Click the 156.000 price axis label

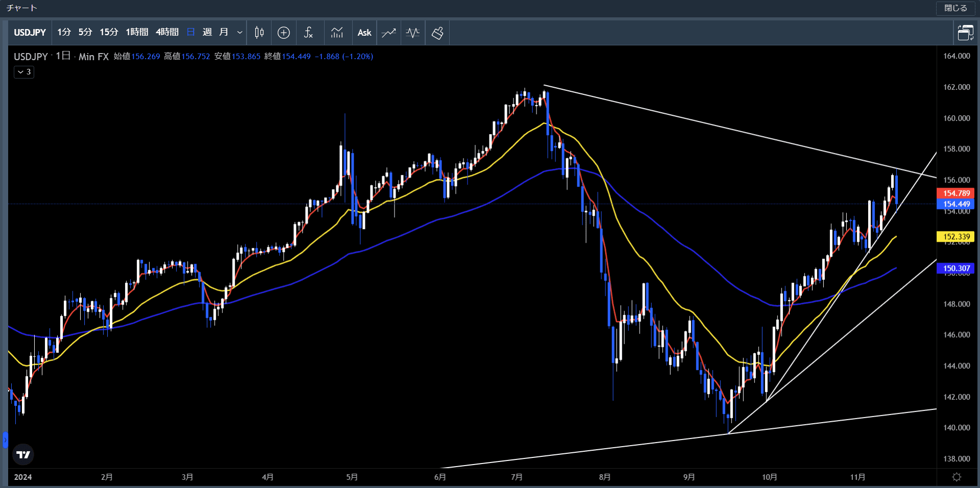click(957, 180)
